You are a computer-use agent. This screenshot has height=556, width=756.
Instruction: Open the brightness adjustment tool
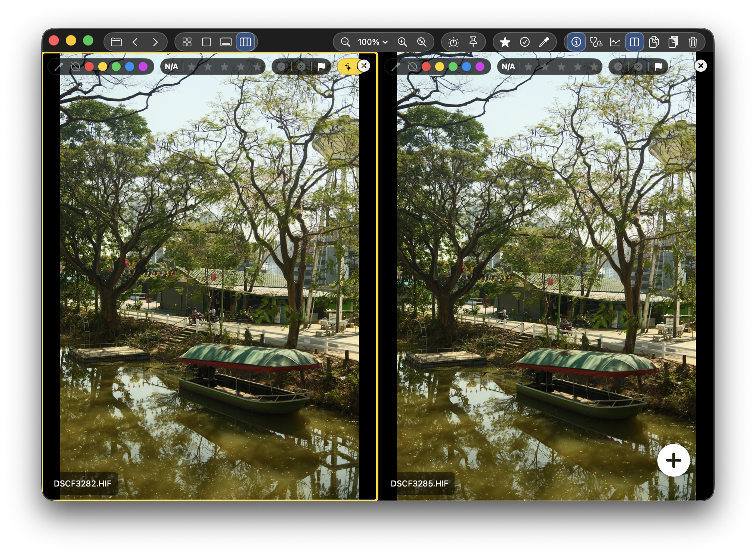[x=453, y=42]
